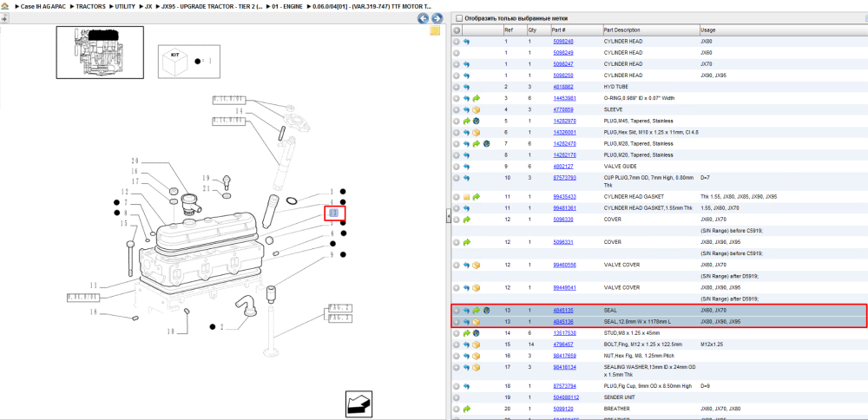Open part number link 5096331
Image resolution: width=868 pixels, height=420 pixels.
(563, 242)
